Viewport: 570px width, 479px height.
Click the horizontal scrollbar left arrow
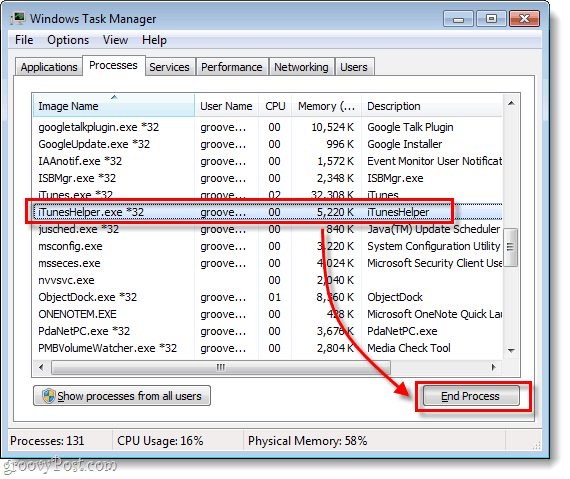pyautogui.click(x=41, y=367)
